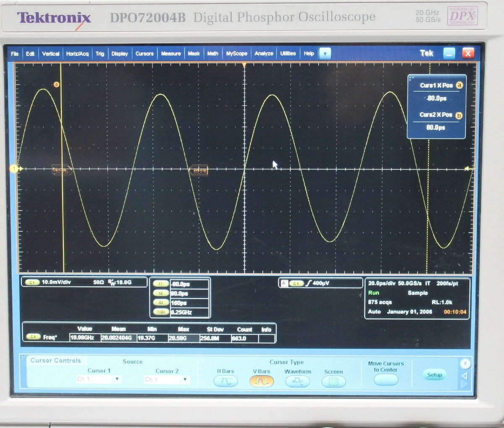Open the Vertical menu

51,54
